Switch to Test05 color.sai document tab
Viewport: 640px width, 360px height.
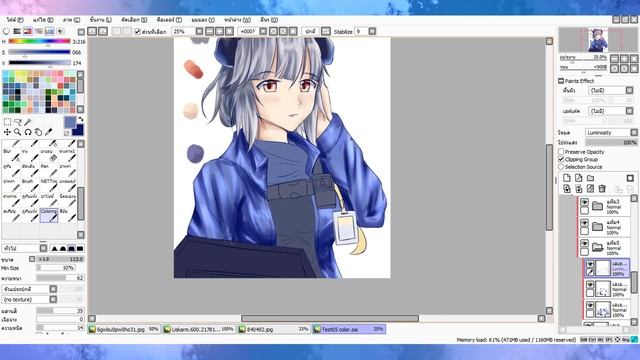[x=349, y=329]
